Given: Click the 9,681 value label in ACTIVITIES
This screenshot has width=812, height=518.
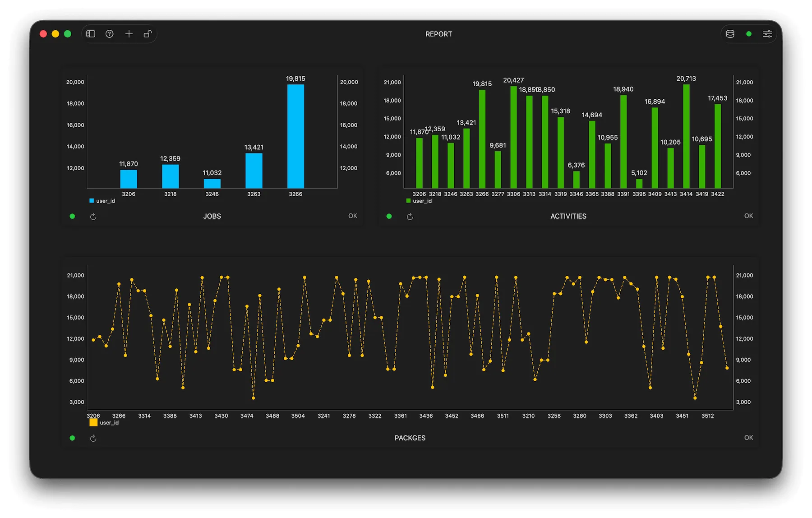Looking at the screenshot, I should point(498,145).
